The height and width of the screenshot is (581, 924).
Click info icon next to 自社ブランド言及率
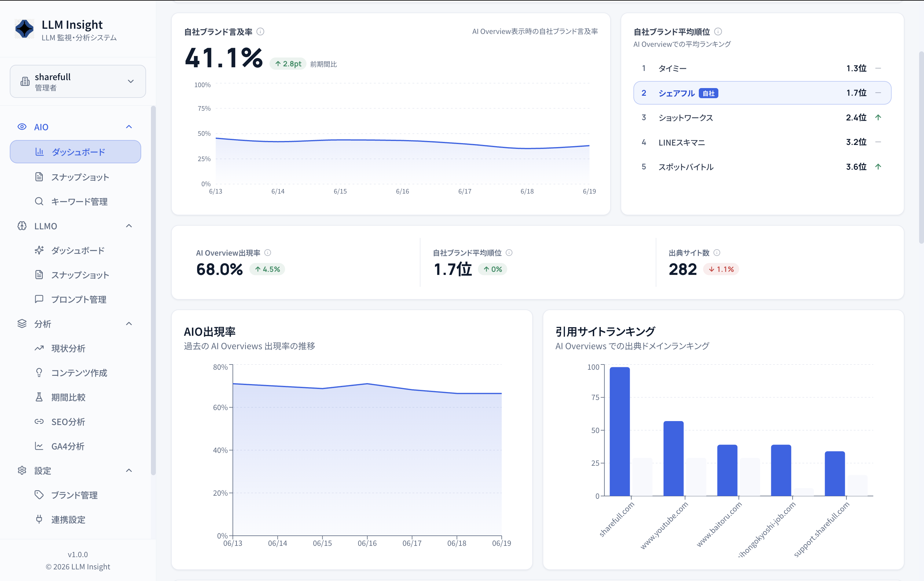coord(260,31)
